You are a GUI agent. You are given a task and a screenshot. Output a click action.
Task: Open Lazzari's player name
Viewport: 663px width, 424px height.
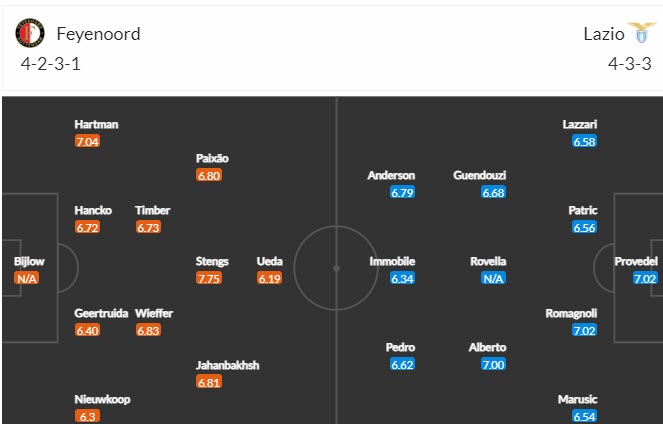coord(580,124)
